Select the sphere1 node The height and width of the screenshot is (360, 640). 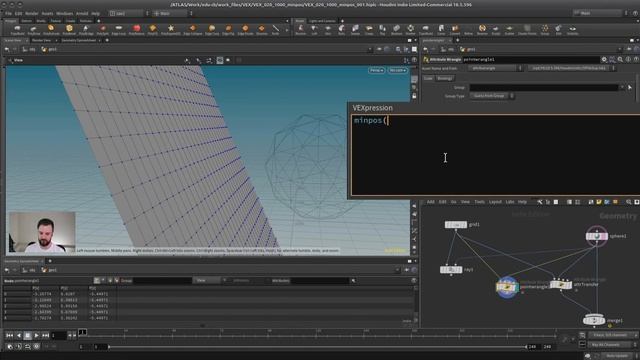point(596,236)
